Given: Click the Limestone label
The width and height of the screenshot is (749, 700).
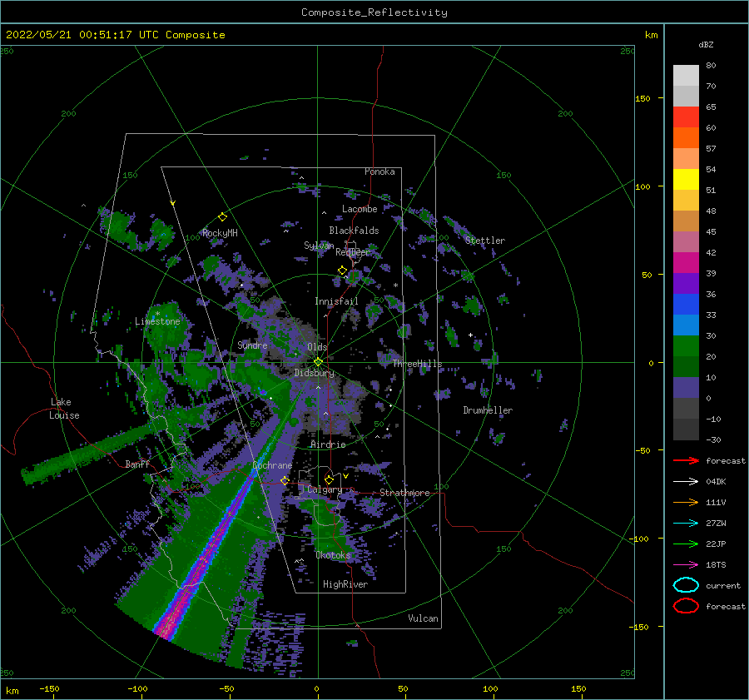Looking at the screenshot, I should pos(157,321).
